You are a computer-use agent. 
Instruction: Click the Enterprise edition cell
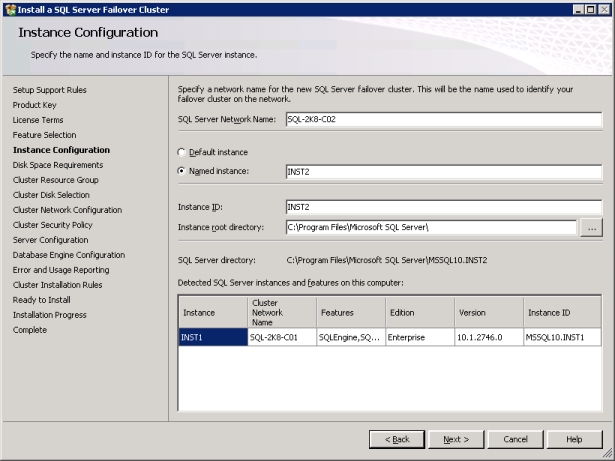pos(420,337)
